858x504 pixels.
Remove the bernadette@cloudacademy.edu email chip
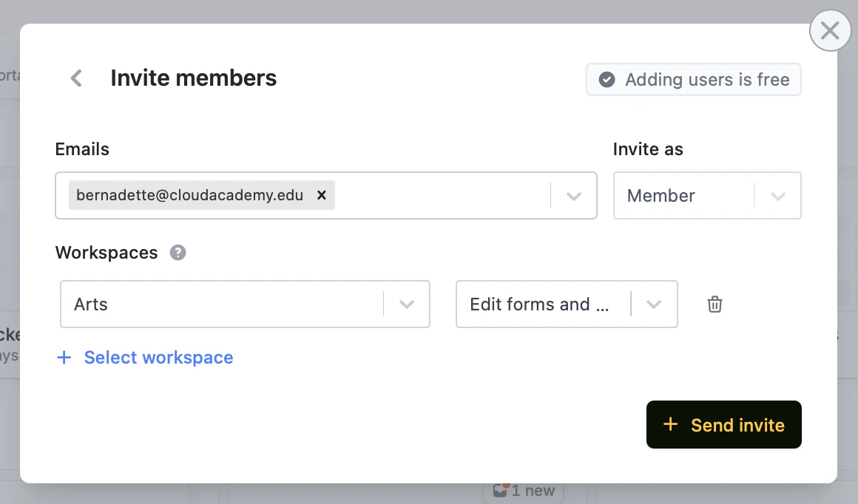tap(322, 195)
